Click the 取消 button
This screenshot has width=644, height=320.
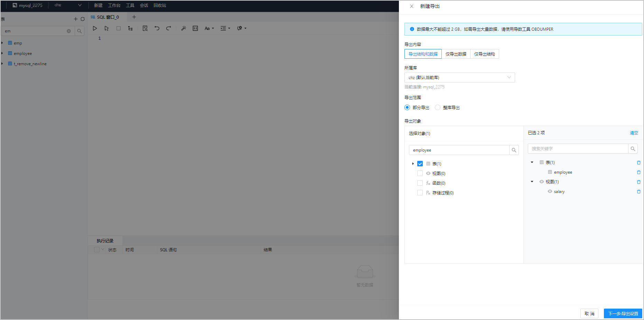point(589,313)
